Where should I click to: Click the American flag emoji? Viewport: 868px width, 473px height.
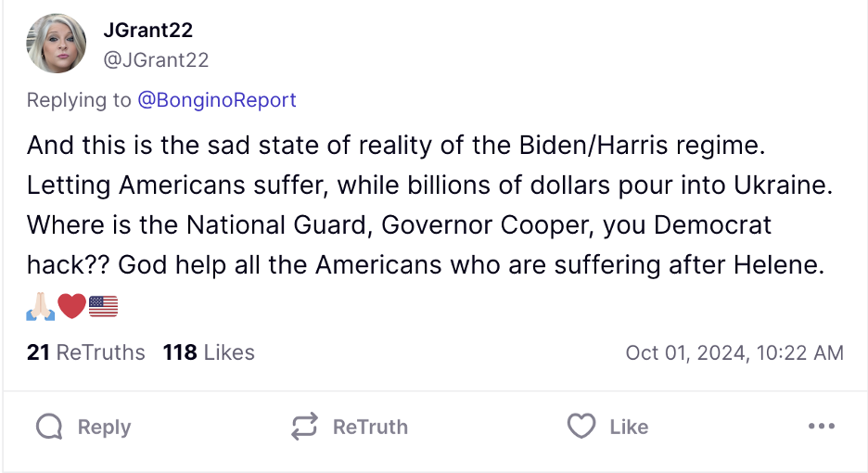(103, 305)
